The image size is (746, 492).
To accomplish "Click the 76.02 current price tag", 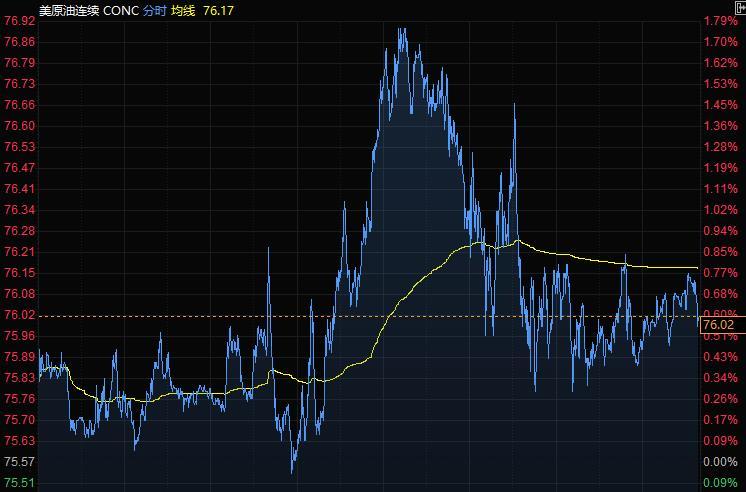I will coord(719,325).
